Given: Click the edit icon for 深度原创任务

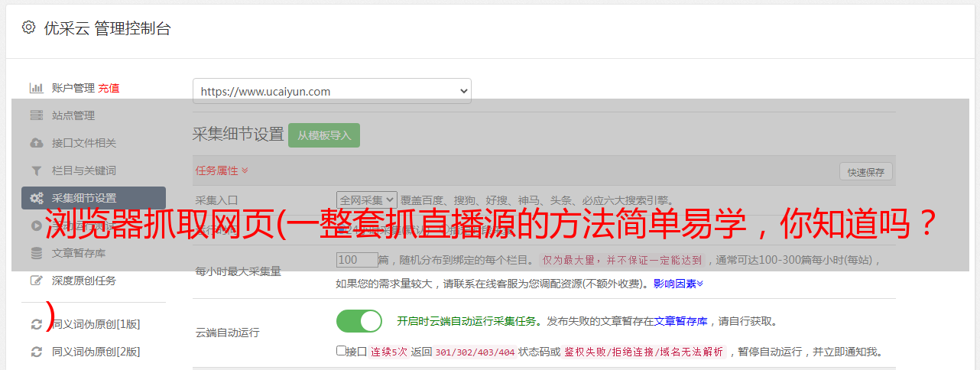Looking at the screenshot, I should (x=36, y=281).
